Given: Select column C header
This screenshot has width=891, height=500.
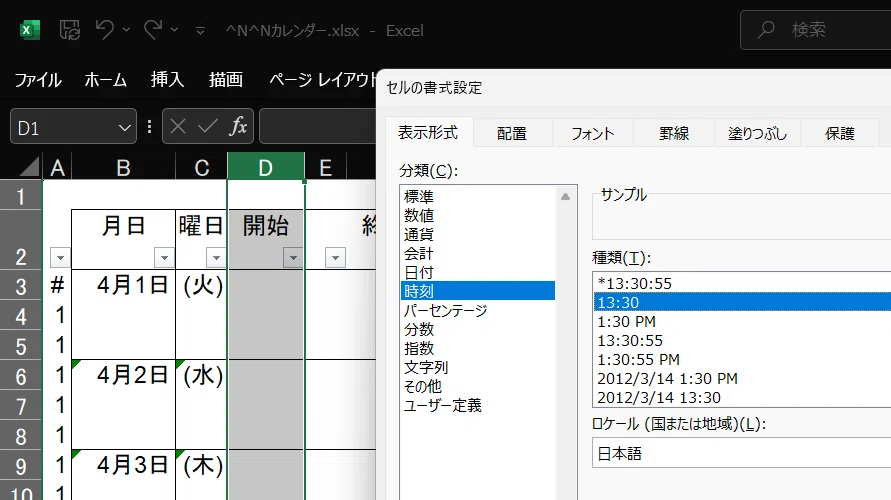Looking at the screenshot, I should [x=202, y=168].
